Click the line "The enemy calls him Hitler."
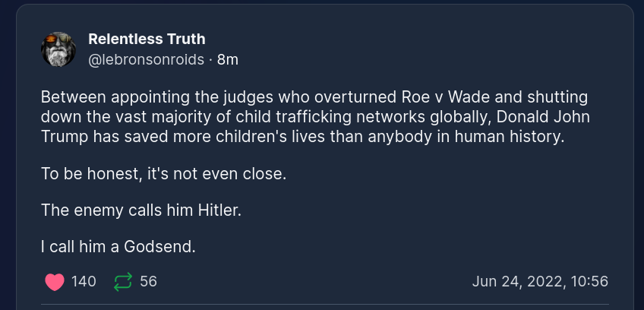The width and height of the screenshot is (644, 310). coord(140,210)
